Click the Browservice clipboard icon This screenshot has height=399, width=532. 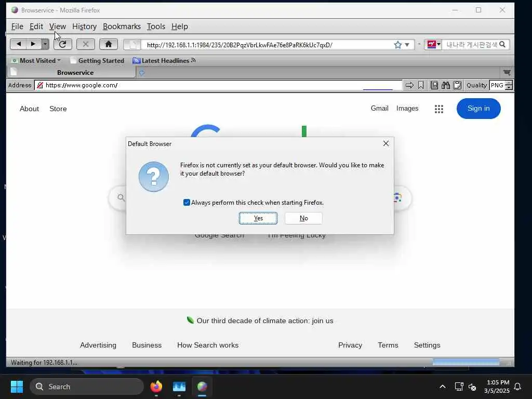[457, 85]
